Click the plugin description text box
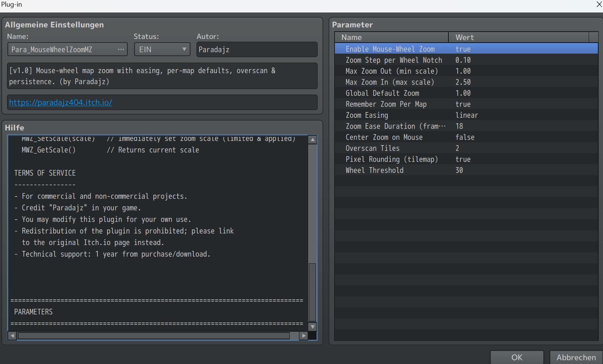603x364 pixels. tap(162, 76)
